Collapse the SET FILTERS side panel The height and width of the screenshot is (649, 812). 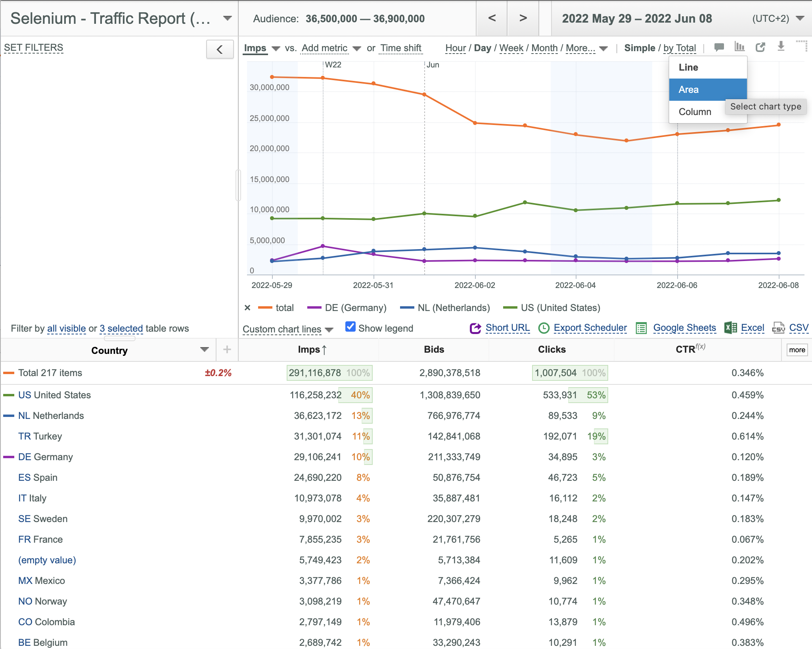[x=220, y=50]
